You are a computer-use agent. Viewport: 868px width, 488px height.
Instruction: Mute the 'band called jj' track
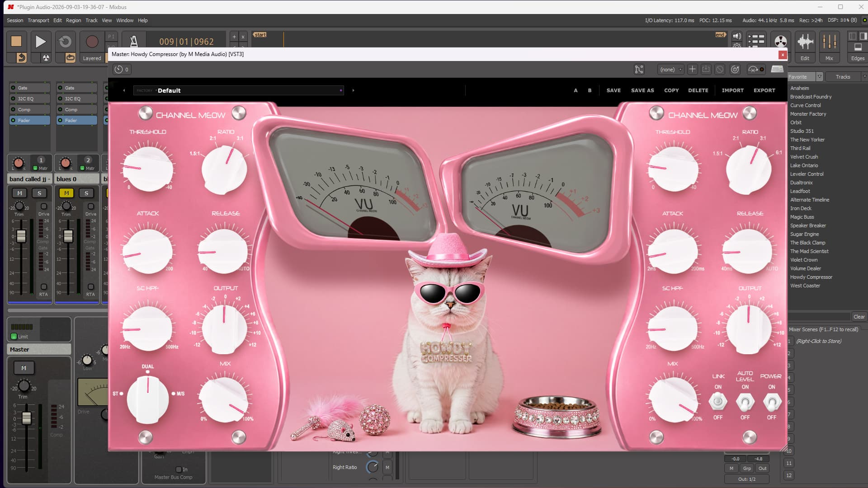click(x=19, y=193)
